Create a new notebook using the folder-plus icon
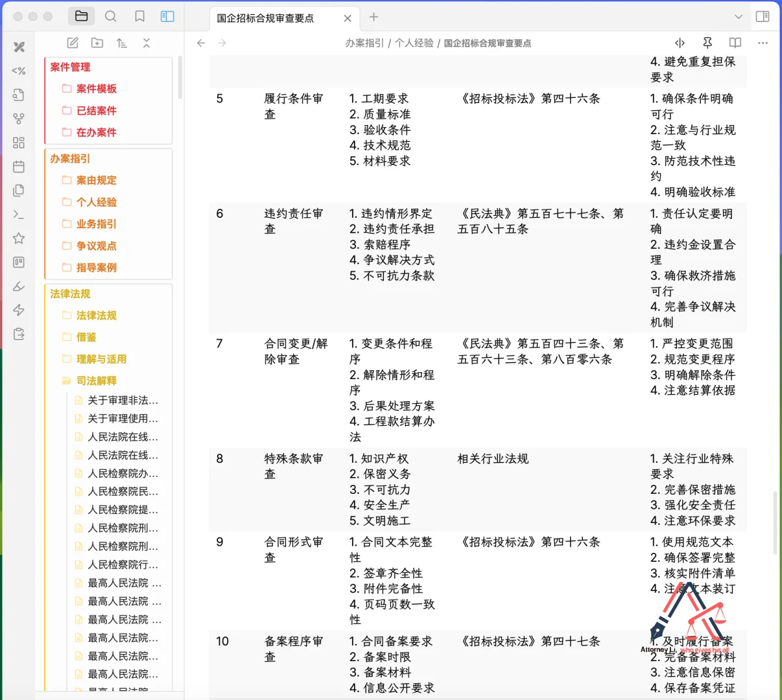782x700 pixels. tap(97, 43)
